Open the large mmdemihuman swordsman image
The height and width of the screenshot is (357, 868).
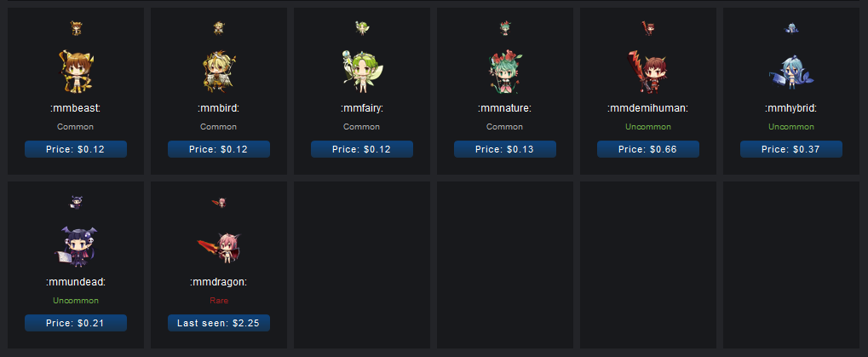point(647,72)
